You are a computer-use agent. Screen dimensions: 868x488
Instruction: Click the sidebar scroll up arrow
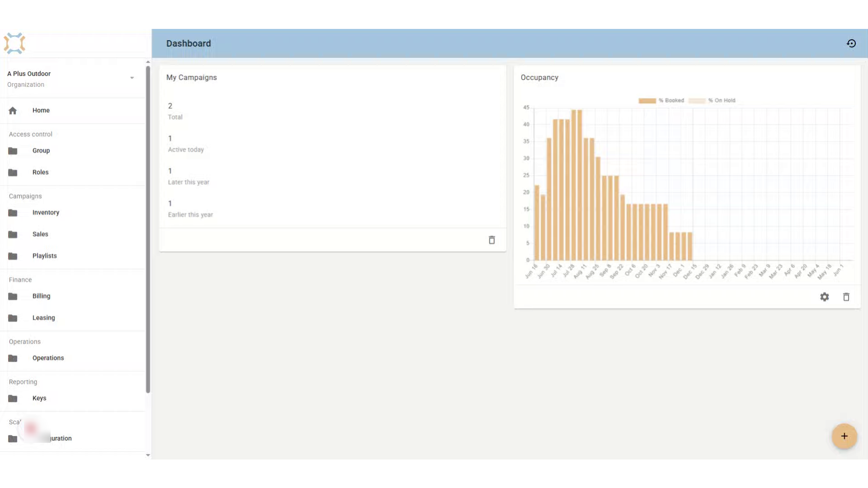148,62
